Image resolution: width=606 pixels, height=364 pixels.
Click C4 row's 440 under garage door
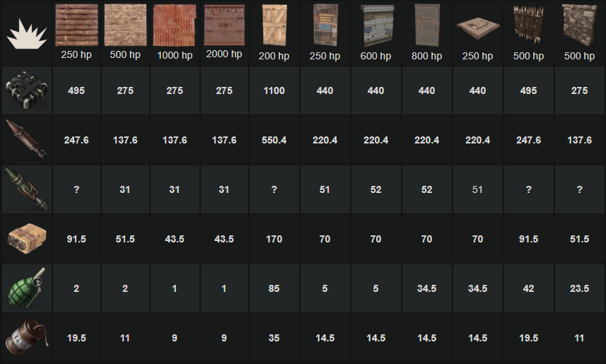(x=376, y=90)
